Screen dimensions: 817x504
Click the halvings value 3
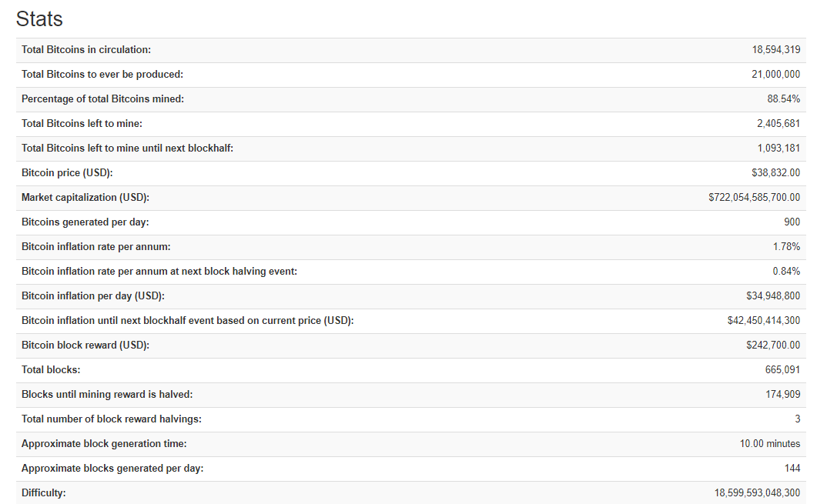pyautogui.click(x=797, y=419)
